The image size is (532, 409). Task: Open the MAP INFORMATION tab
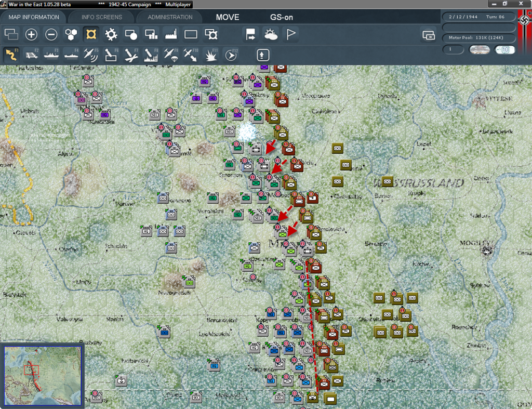[x=34, y=17]
